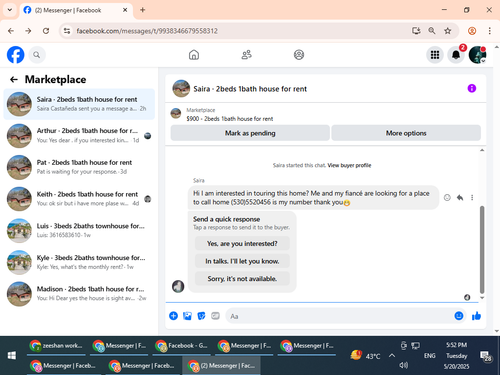Open Luis 3beds 2baths townhouse conversation
The image size is (500, 375).
click(x=79, y=231)
